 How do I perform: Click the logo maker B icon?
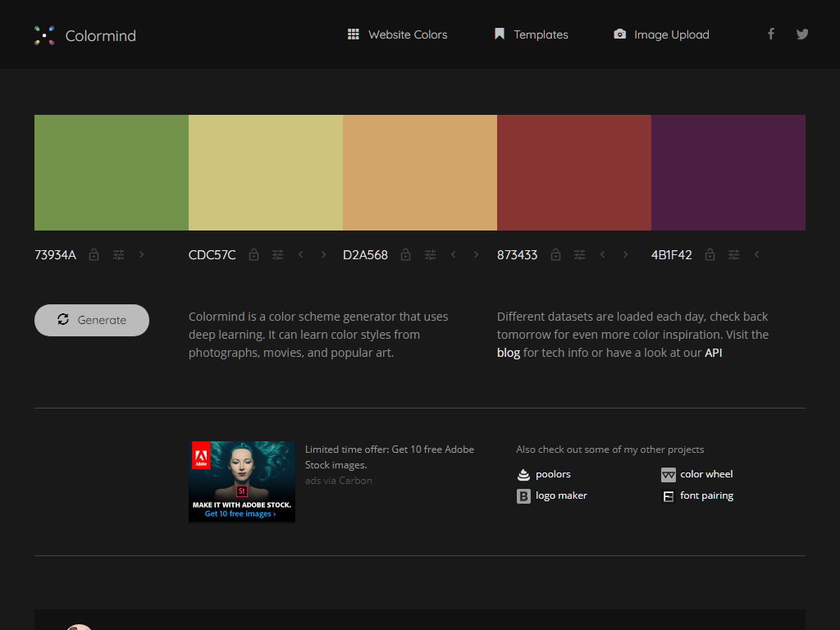[523, 496]
